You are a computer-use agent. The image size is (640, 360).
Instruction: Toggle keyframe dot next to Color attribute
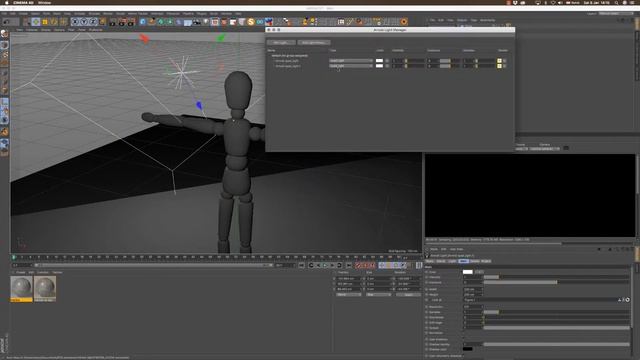427,272
